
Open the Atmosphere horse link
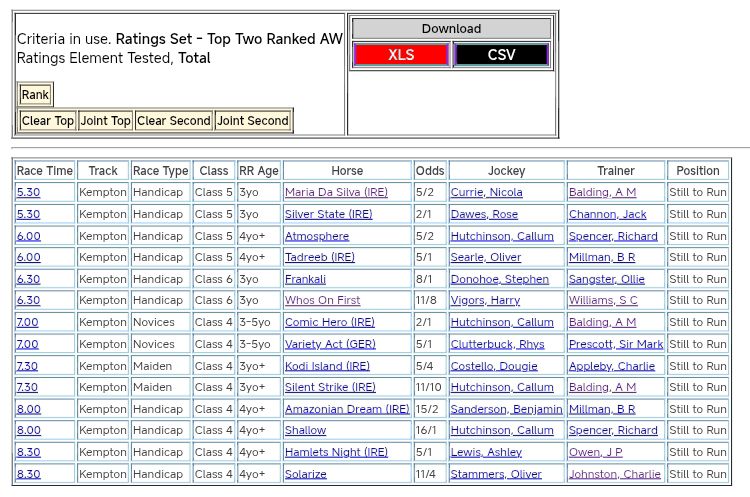pyautogui.click(x=317, y=236)
